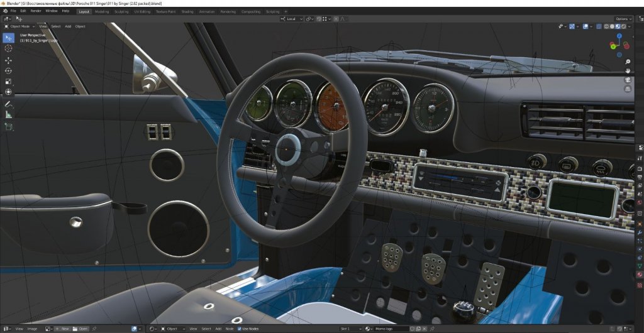Select the Cursor tool in left toolbar
The image size is (644, 333).
click(9, 48)
